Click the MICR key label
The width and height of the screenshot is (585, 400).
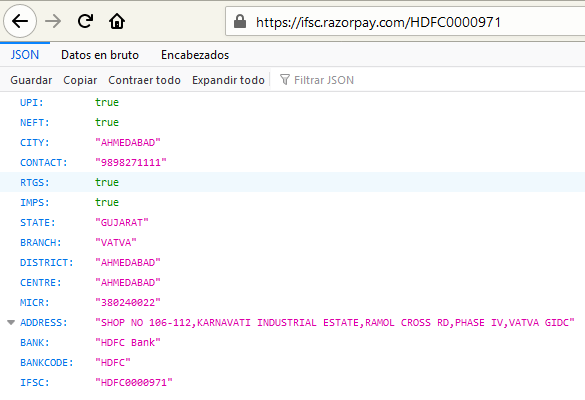tap(35, 303)
